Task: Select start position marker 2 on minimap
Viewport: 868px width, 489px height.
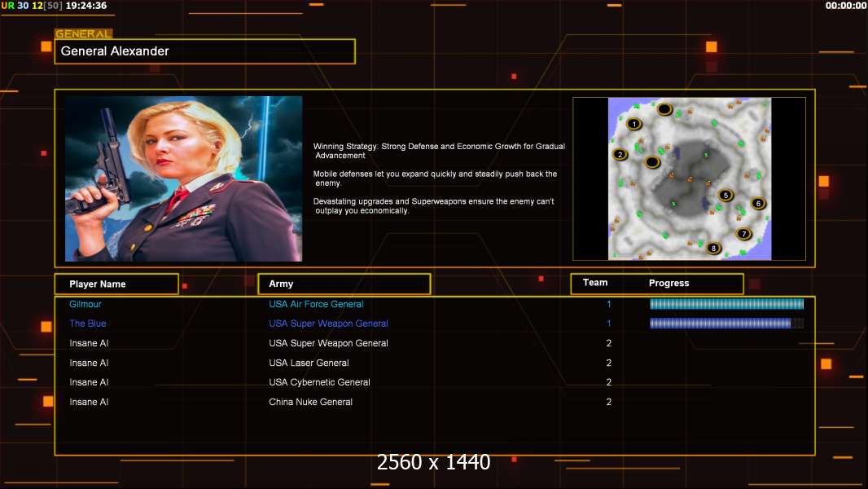Action: coord(620,155)
